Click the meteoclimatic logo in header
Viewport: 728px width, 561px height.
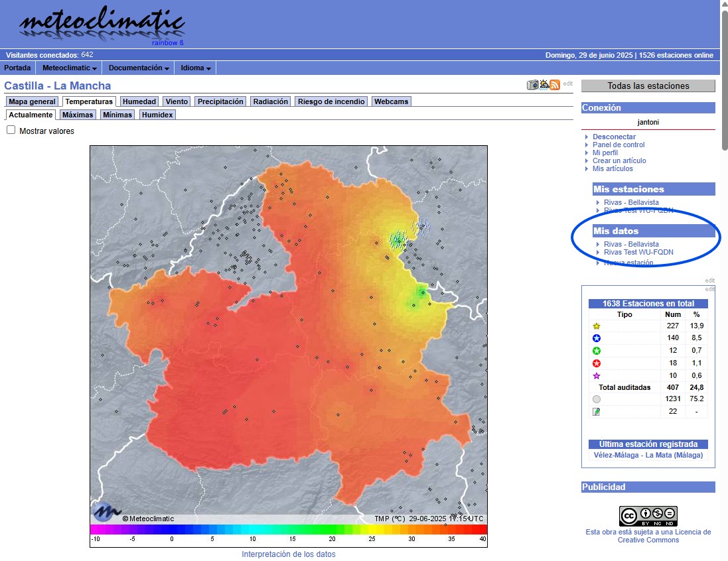pyautogui.click(x=101, y=25)
